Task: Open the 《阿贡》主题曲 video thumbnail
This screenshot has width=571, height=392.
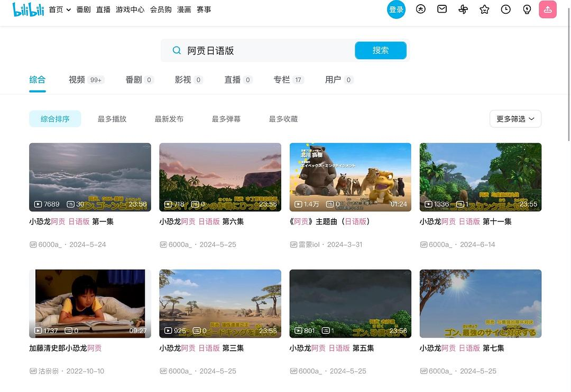Action: pyautogui.click(x=350, y=177)
